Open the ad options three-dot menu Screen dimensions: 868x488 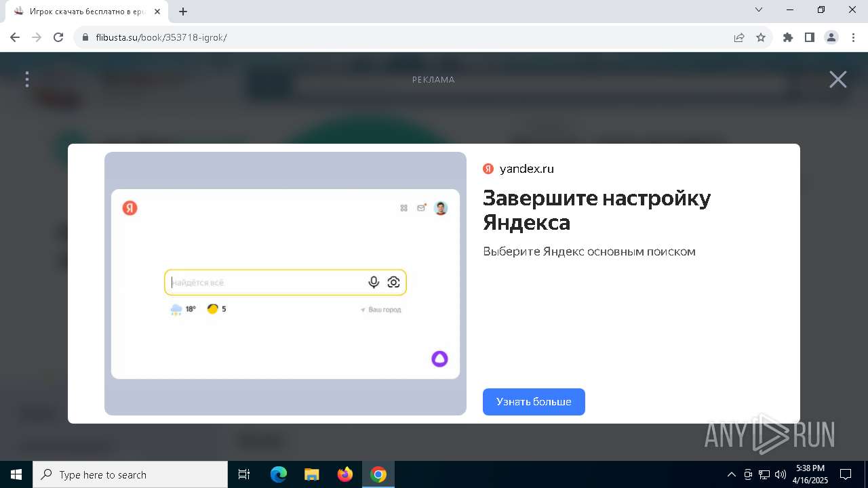[27, 79]
